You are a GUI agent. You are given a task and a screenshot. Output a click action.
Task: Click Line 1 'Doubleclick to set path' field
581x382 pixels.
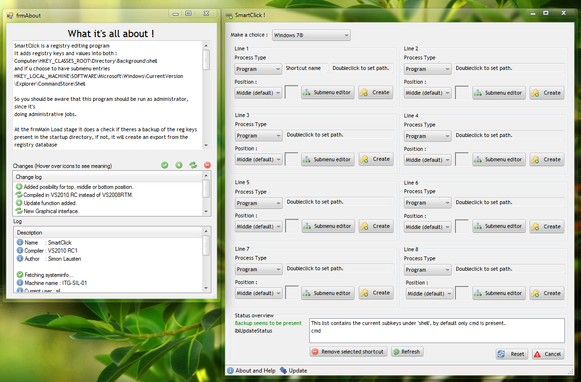pos(362,68)
